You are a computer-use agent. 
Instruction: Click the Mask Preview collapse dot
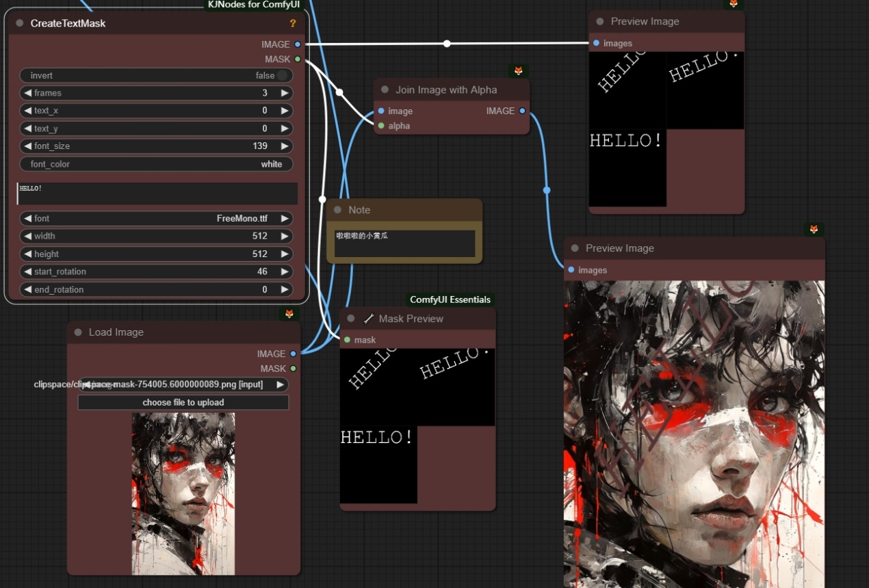351,319
